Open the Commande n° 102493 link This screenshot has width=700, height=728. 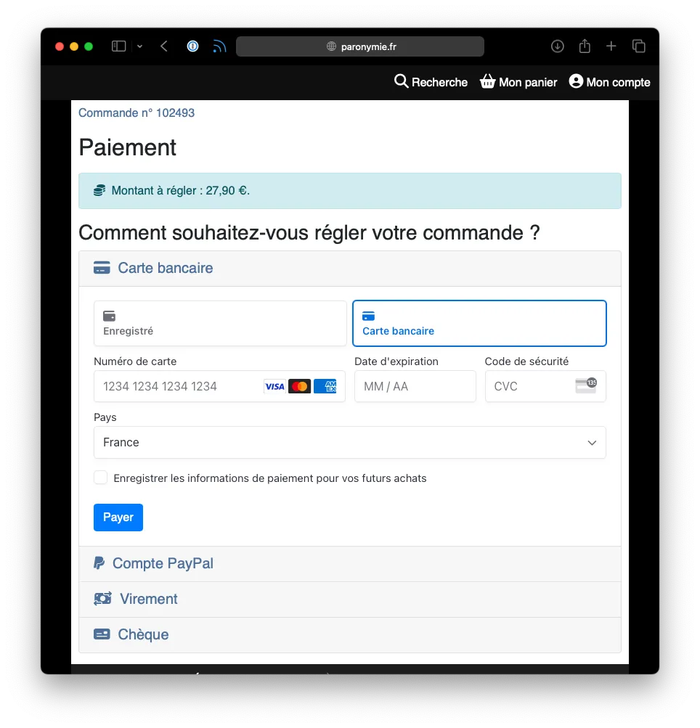point(136,113)
